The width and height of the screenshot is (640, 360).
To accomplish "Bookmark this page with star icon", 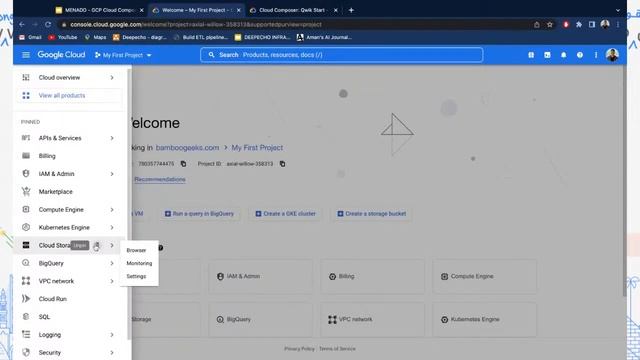I will 550,24.
